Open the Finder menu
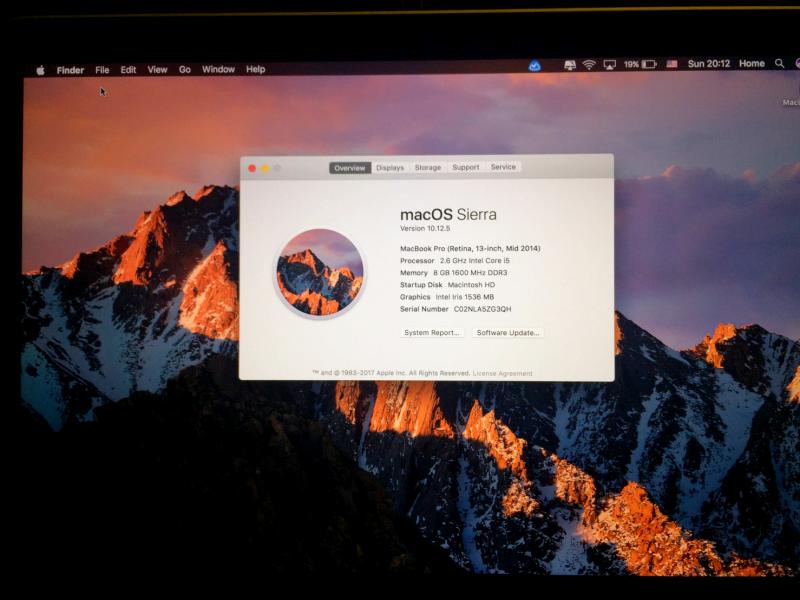The height and width of the screenshot is (600, 800). tap(70, 70)
